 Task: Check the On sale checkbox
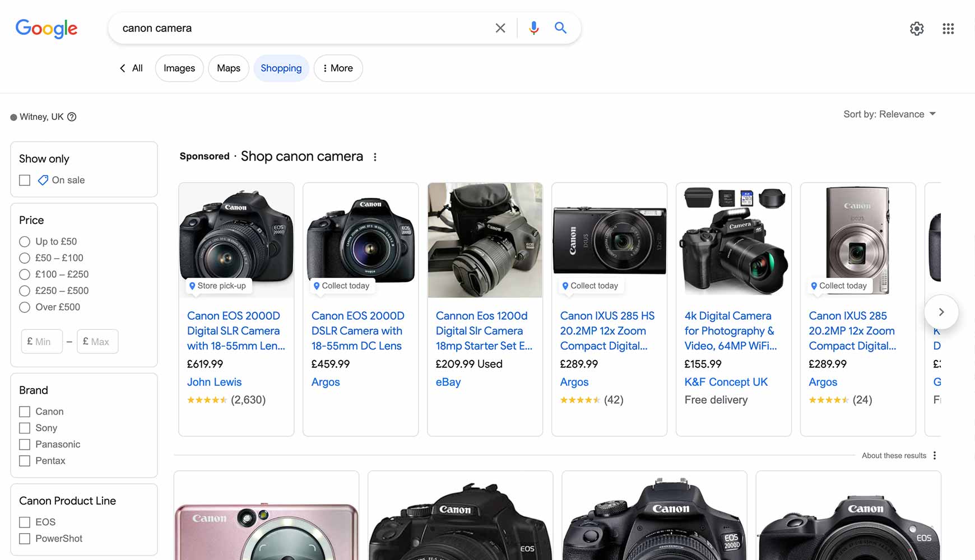click(25, 180)
